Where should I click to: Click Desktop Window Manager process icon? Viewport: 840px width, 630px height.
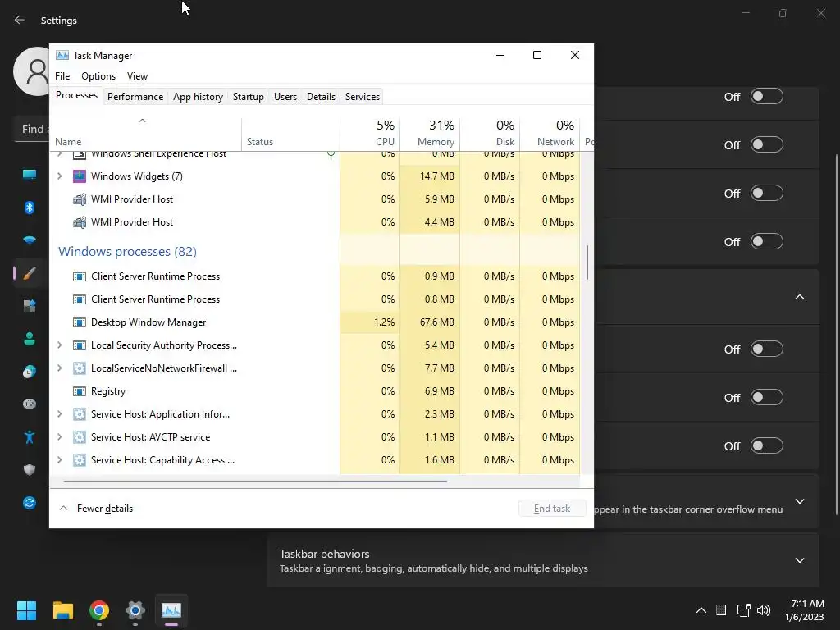pos(80,322)
